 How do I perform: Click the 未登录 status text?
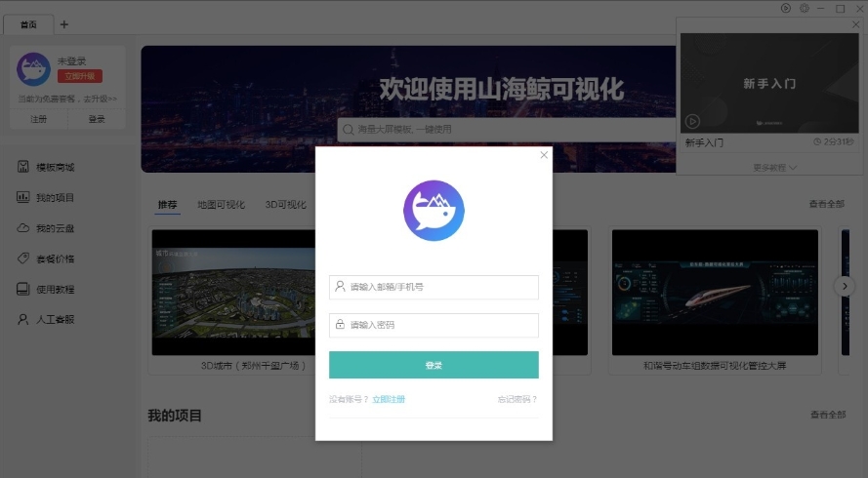pyautogui.click(x=72, y=60)
